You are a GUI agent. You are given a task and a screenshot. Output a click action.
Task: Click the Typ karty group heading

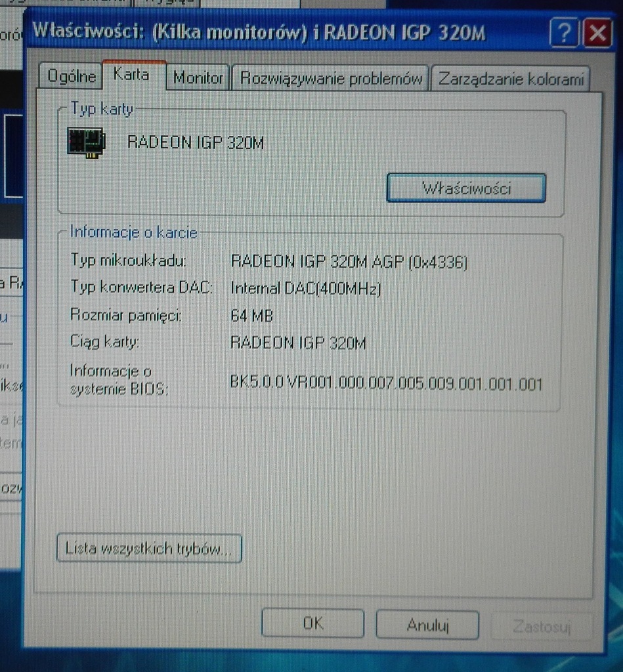(x=102, y=108)
